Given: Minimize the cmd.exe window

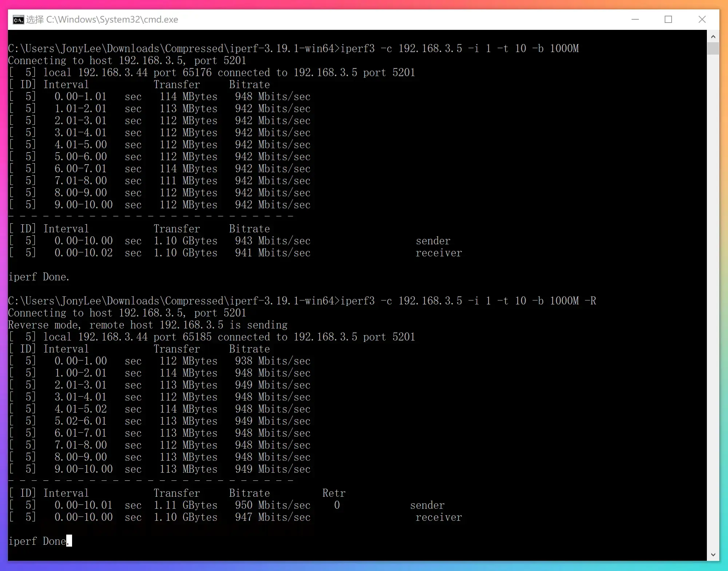Looking at the screenshot, I should pyautogui.click(x=635, y=19).
